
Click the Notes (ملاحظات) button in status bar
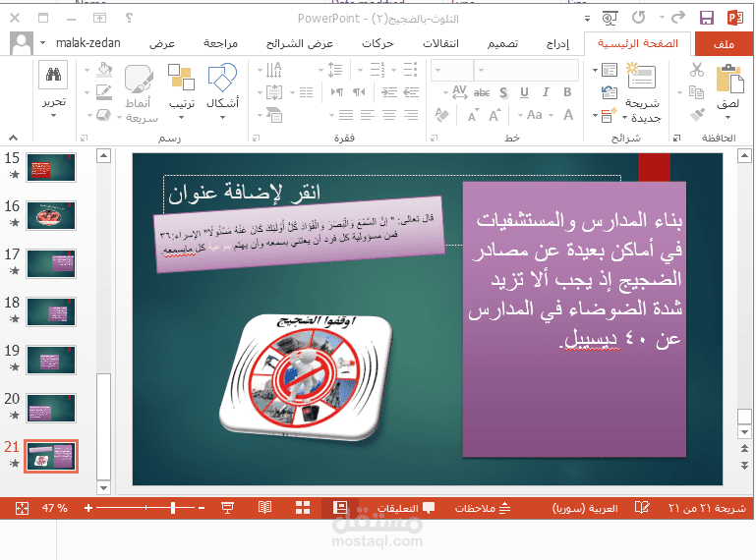pyautogui.click(x=484, y=508)
